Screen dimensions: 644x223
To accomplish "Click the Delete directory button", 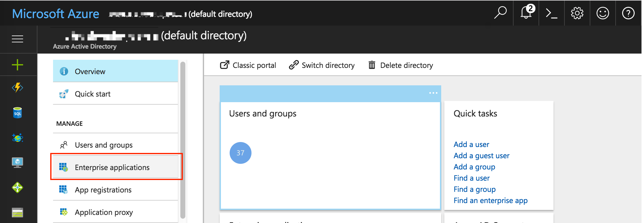I will point(401,65).
